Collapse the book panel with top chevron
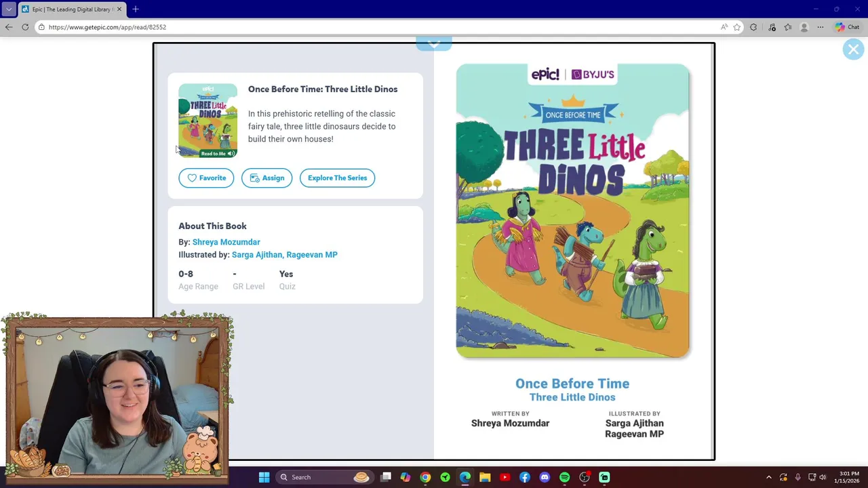This screenshot has height=488, width=868. (x=434, y=44)
